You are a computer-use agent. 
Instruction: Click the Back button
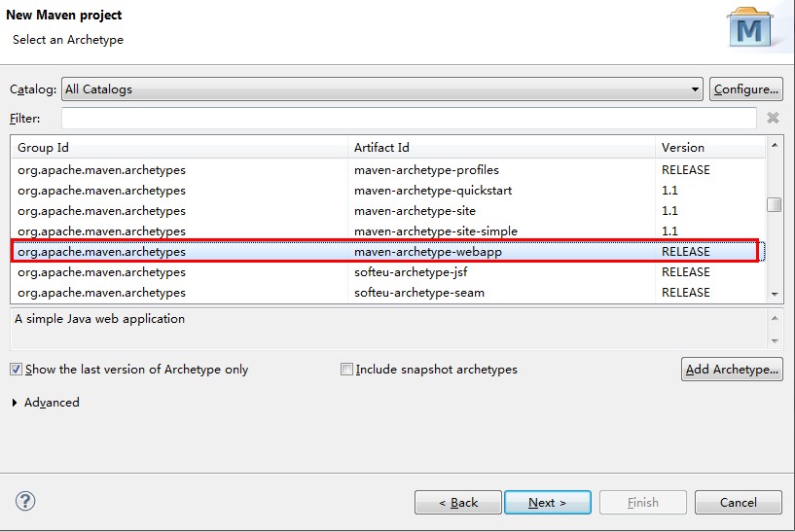coord(458,503)
